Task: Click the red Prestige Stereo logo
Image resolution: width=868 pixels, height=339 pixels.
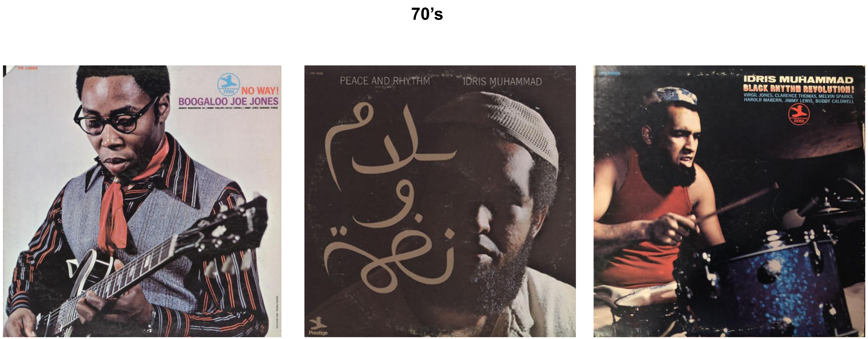Action: click(799, 114)
